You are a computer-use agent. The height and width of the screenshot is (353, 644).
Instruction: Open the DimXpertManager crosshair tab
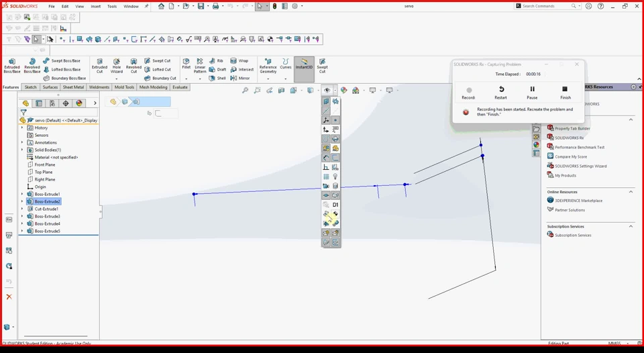[x=66, y=103]
